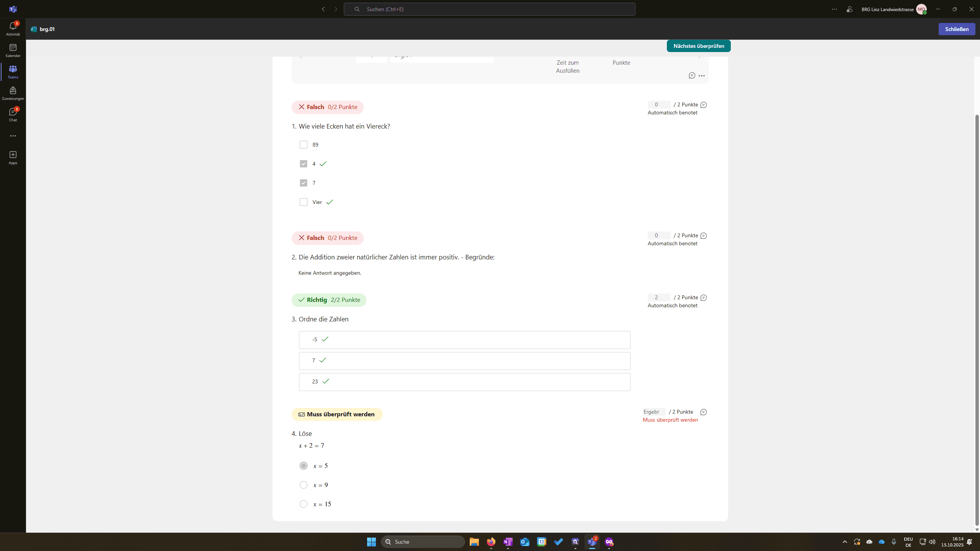Open Outlook from the taskbar
The height and width of the screenshot is (551, 980).
tap(525, 542)
